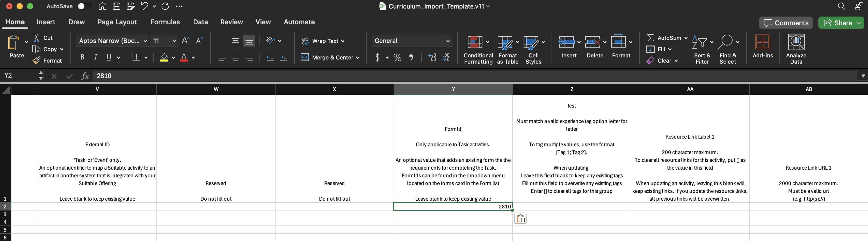
Task: Center text horizontally
Action: click(x=236, y=57)
